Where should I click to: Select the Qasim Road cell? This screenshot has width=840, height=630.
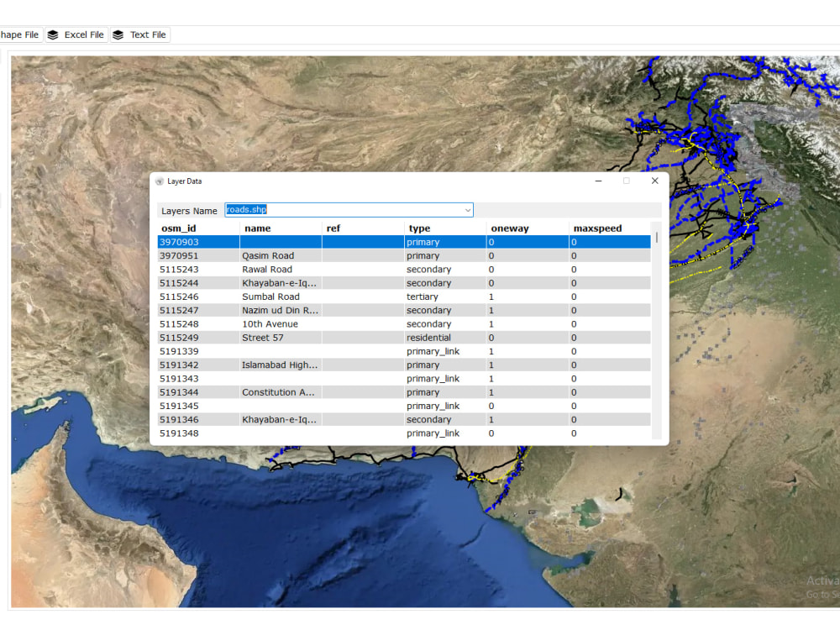click(281, 256)
